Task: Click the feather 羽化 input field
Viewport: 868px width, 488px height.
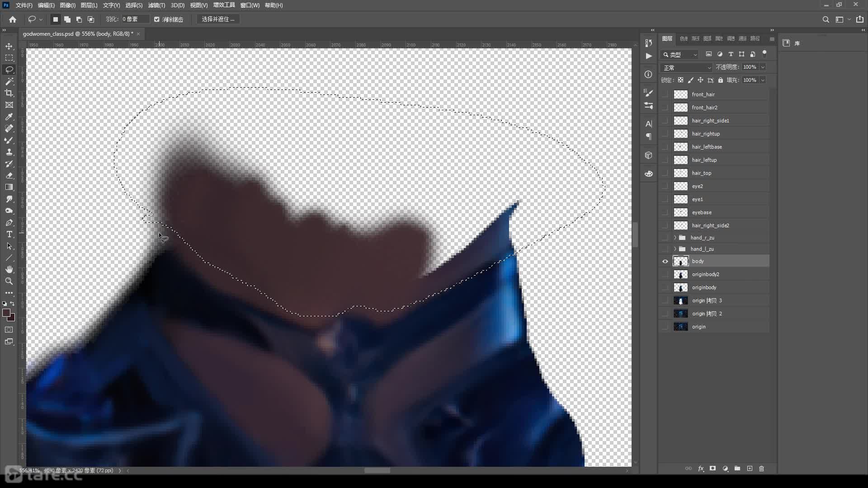Action: click(x=135, y=19)
